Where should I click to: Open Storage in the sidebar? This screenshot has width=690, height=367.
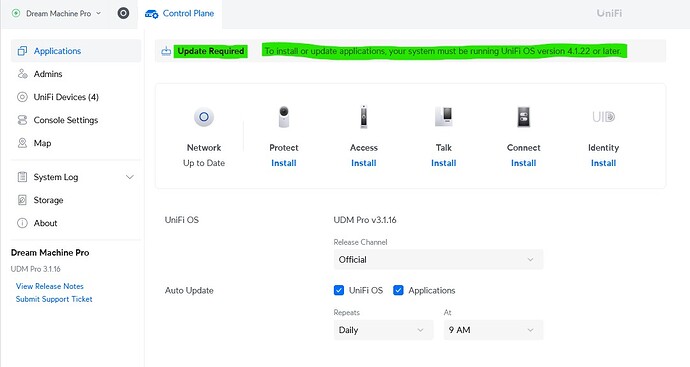76,200
